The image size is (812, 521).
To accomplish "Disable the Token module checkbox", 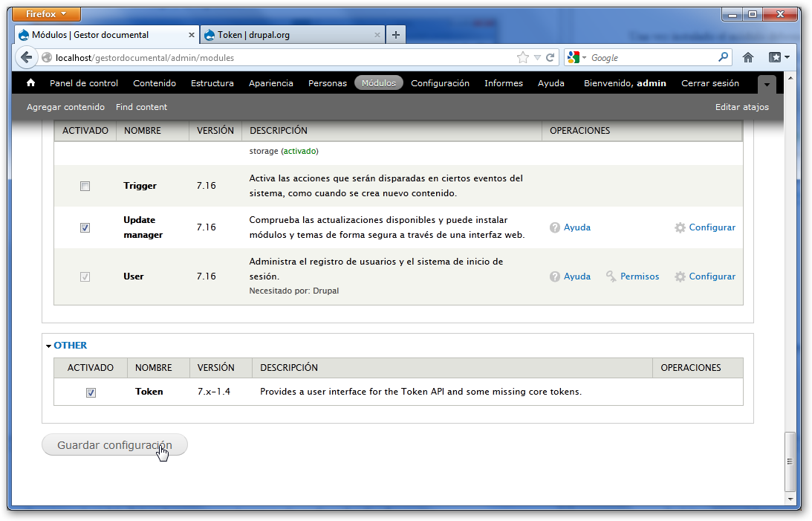I will click(91, 392).
